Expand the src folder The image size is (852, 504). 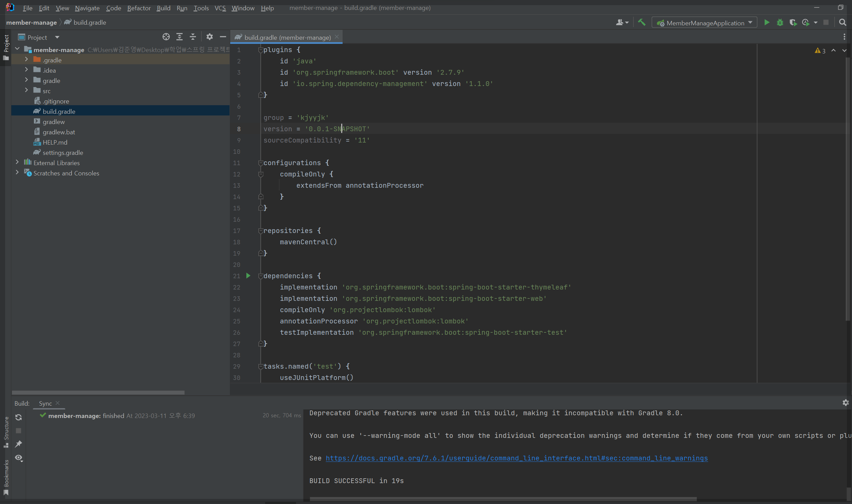click(26, 90)
